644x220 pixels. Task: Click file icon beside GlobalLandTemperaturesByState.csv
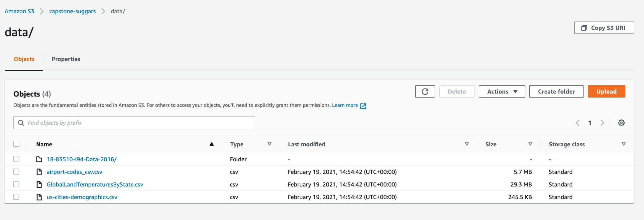(39, 184)
